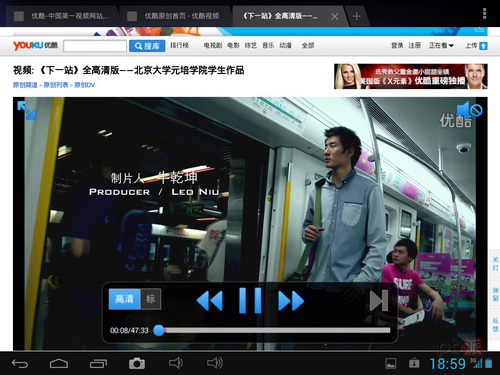Tap the Android recent apps button

pyautogui.click(x=98, y=363)
